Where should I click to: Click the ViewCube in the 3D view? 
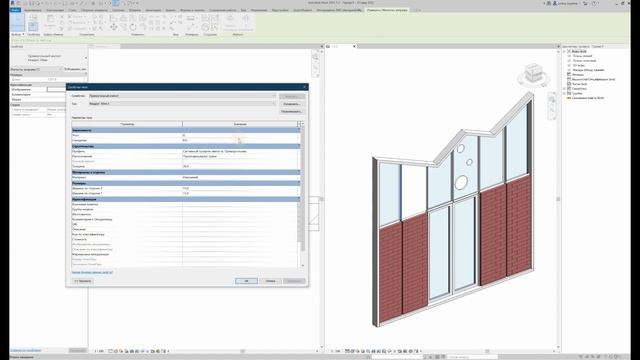pos(533,74)
